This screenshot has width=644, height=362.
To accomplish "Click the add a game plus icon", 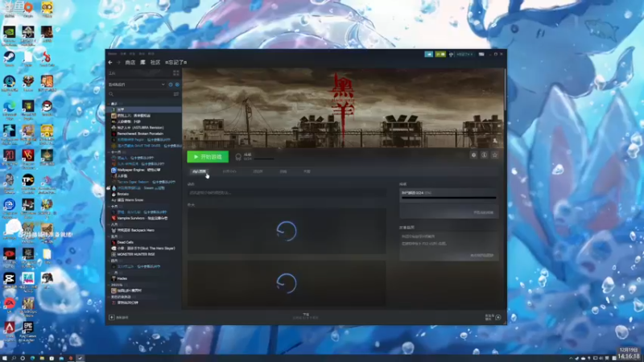I will [x=111, y=317].
